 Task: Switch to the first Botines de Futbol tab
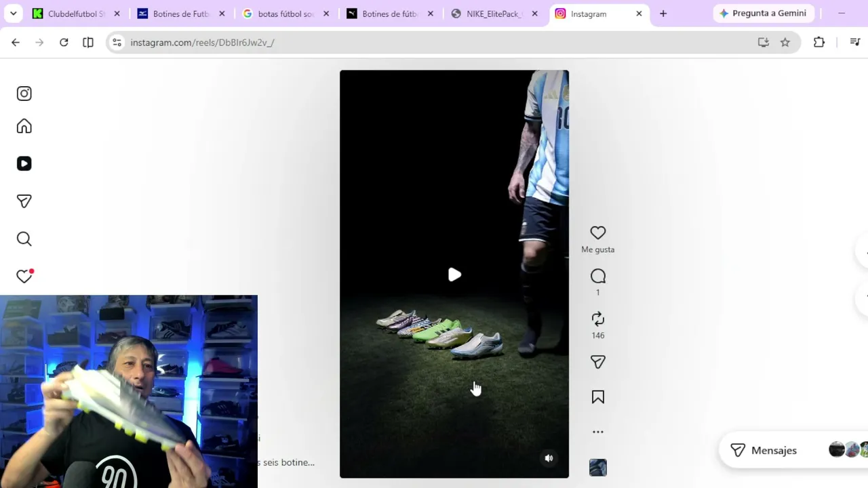pyautogui.click(x=181, y=14)
